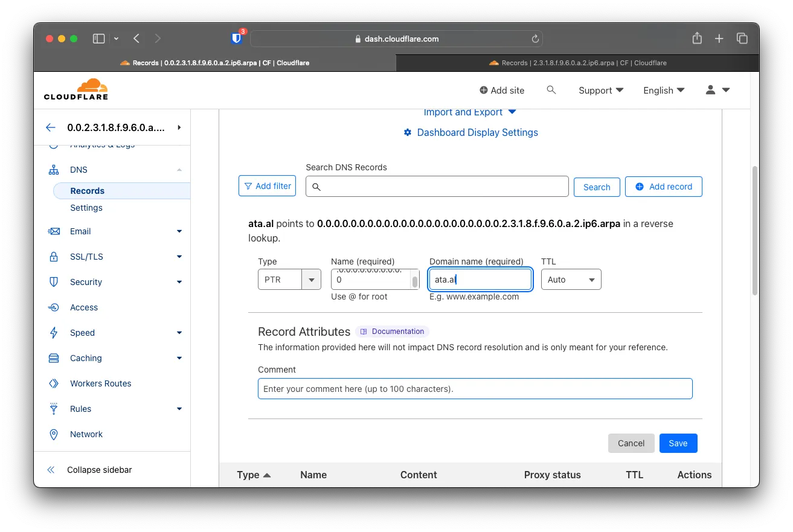Image resolution: width=793 pixels, height=532 pixels.
Task: Select Settings under DNS in sidebar
Action: tap(86, 208)
